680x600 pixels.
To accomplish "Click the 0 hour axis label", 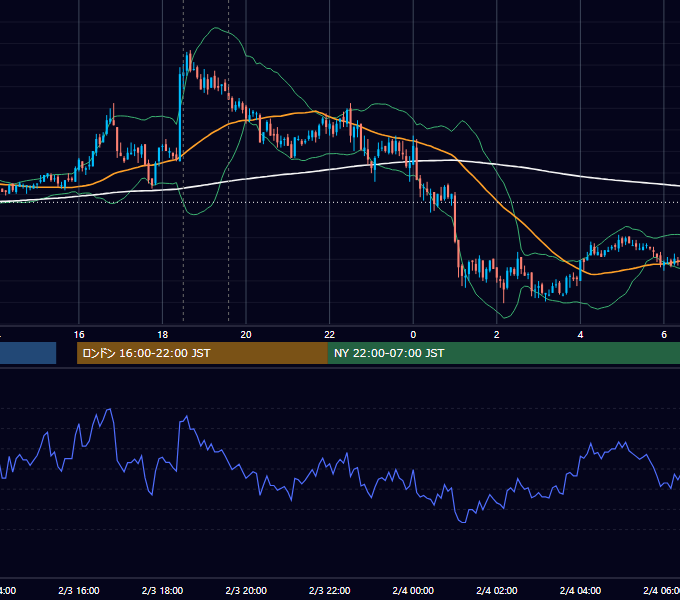I will point(413,335).
